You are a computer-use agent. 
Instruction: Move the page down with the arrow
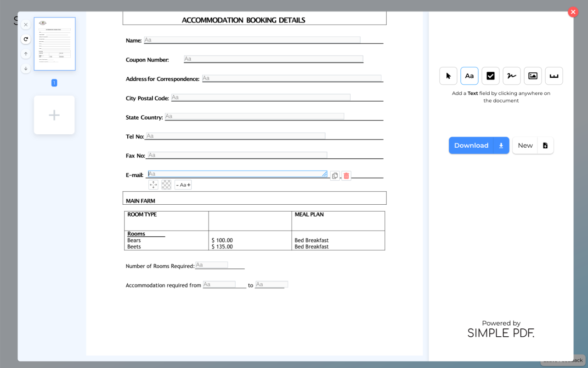pos(26,69)
